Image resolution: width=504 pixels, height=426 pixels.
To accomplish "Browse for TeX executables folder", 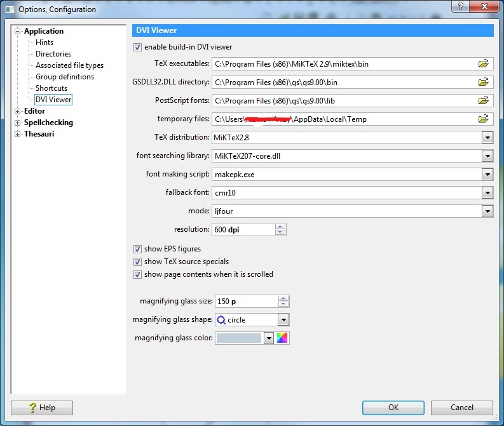I will point(483,63).
